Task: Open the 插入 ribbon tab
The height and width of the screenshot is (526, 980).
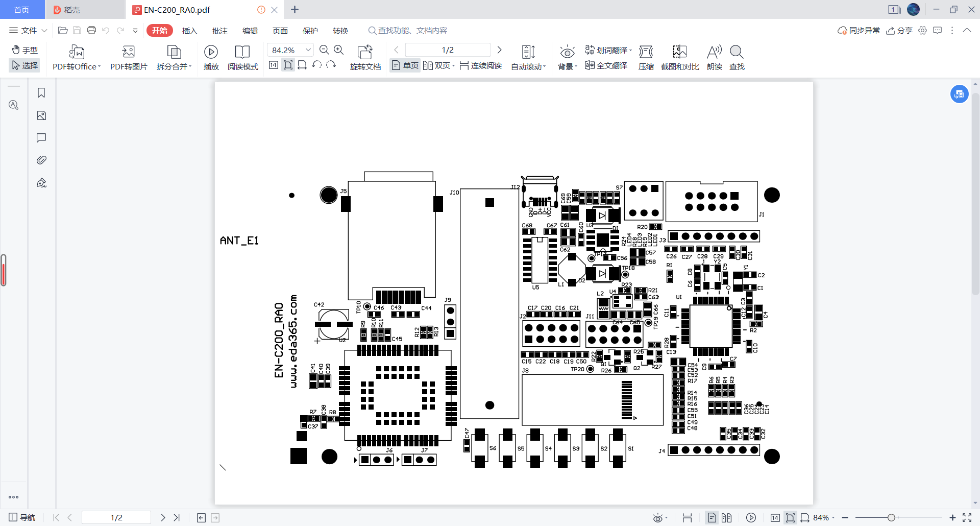Action: (x=189, y=31)
